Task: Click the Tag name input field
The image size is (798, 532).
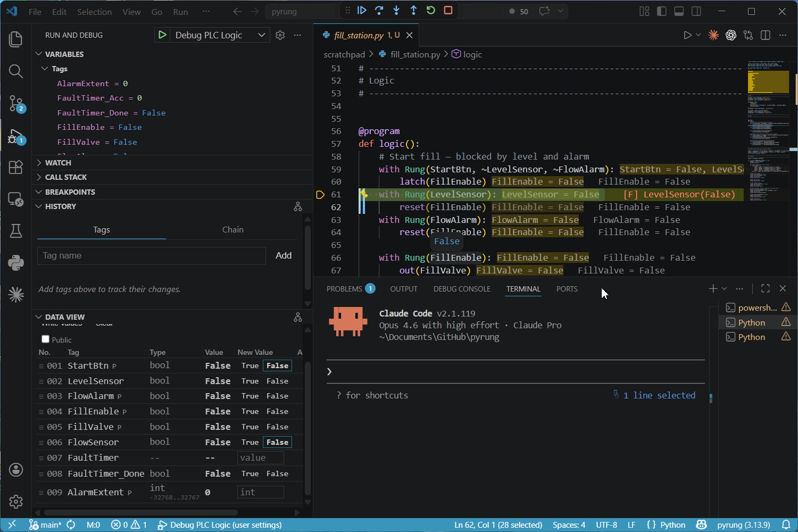Action: (151, 256)
